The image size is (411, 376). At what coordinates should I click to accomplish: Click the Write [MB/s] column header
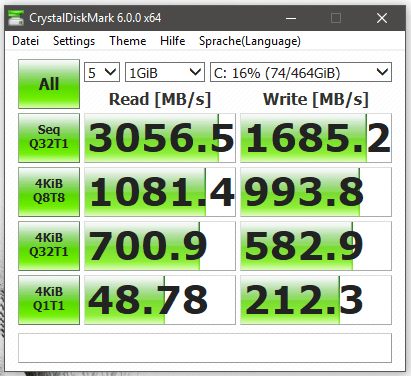point(316,99)
